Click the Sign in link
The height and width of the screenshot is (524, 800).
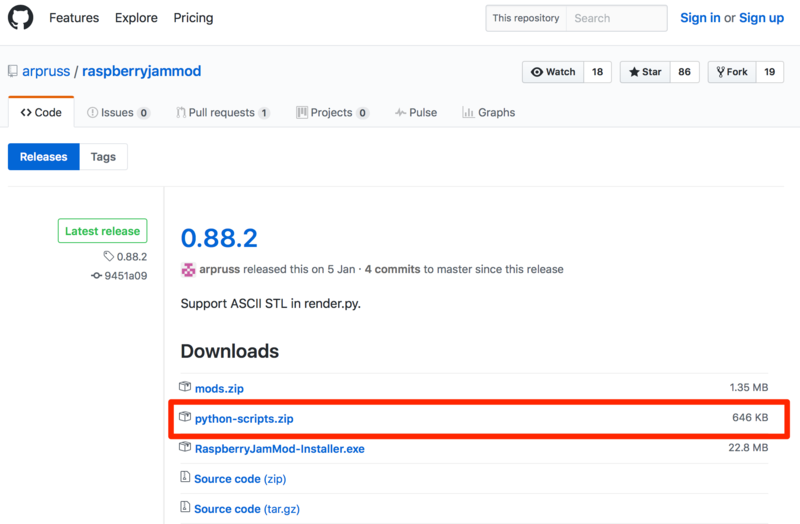point(700,18)
